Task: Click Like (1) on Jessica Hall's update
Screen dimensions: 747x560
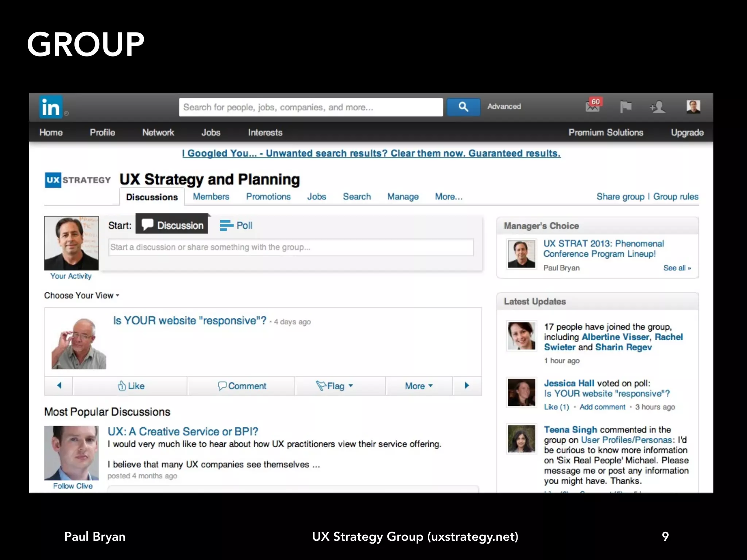Action: (557, 407)
